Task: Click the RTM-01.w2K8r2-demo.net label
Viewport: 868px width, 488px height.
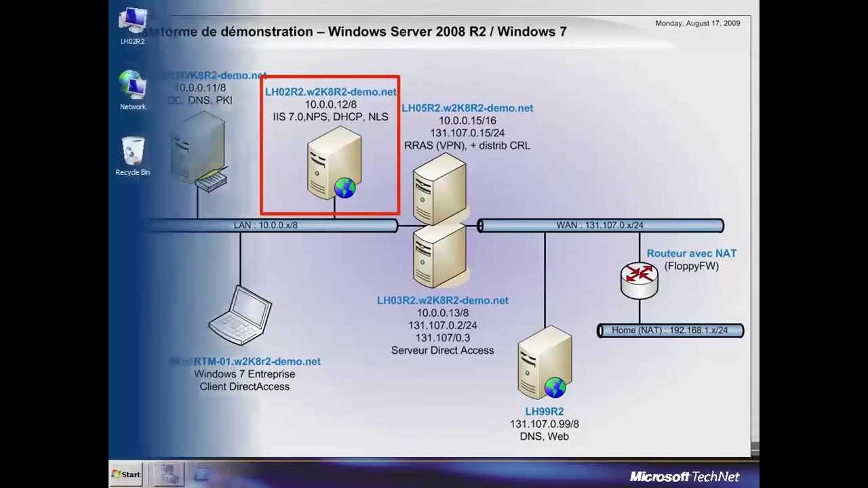Action: [x=245, y=361]
